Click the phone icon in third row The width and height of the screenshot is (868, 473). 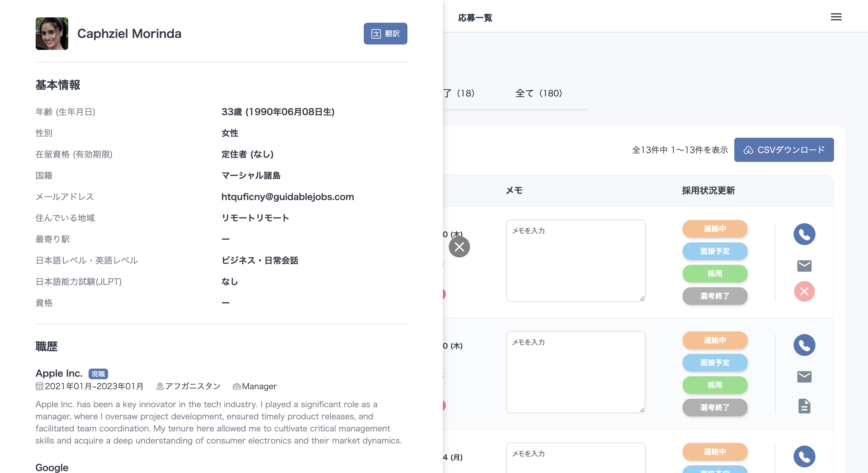(804, 456)
